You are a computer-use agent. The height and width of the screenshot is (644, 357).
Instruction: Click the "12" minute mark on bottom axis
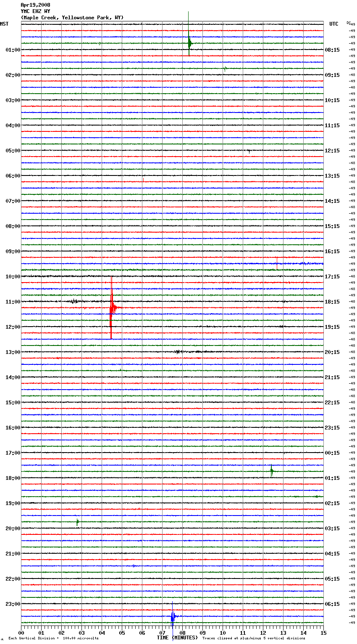(263, 633)
